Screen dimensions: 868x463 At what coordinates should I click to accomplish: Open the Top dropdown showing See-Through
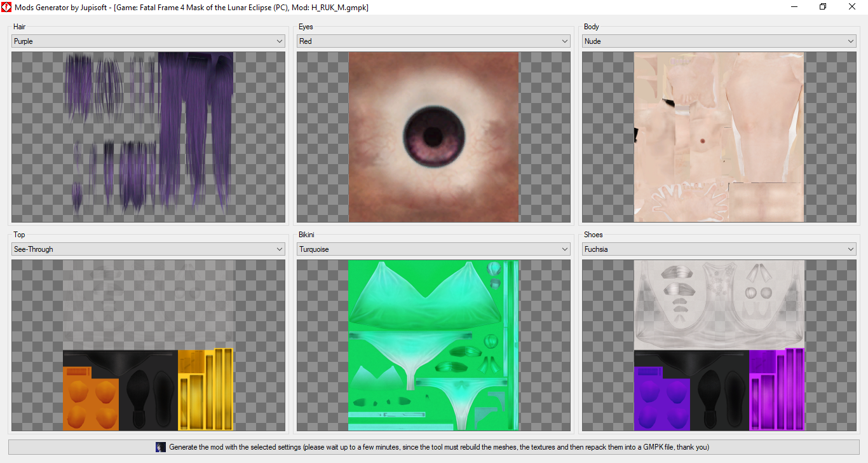click(x=148, y=249)
